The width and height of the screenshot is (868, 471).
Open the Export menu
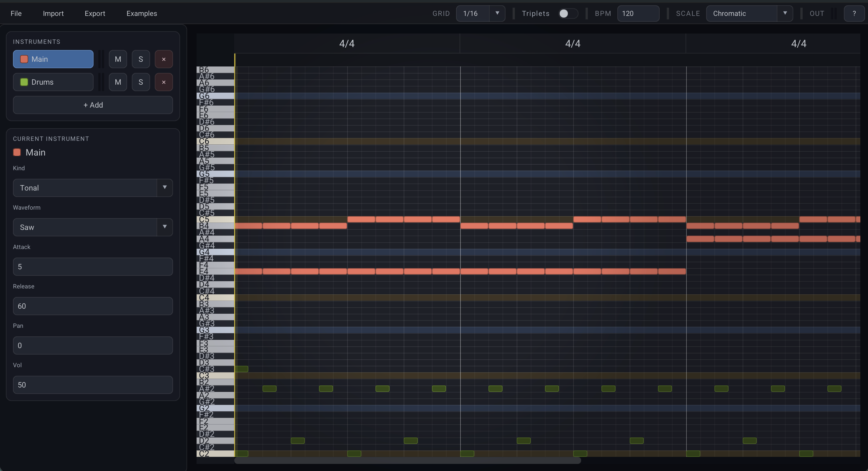pos(95,14)
